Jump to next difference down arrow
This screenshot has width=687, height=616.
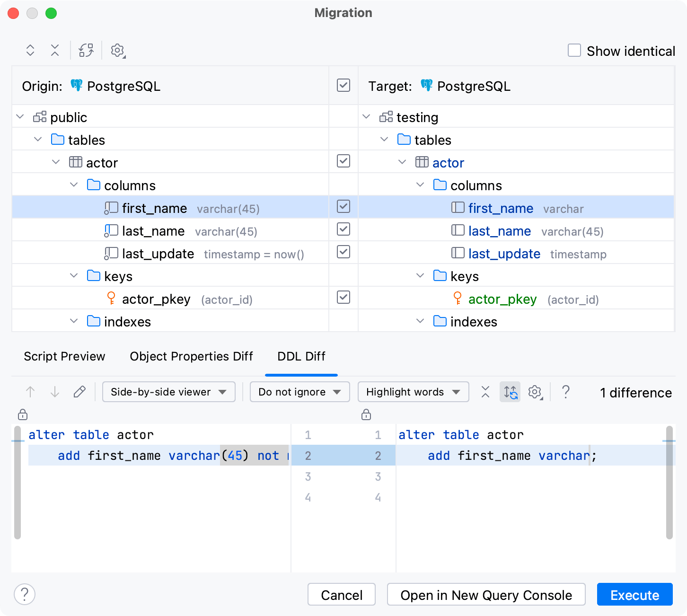coord(55,392)
